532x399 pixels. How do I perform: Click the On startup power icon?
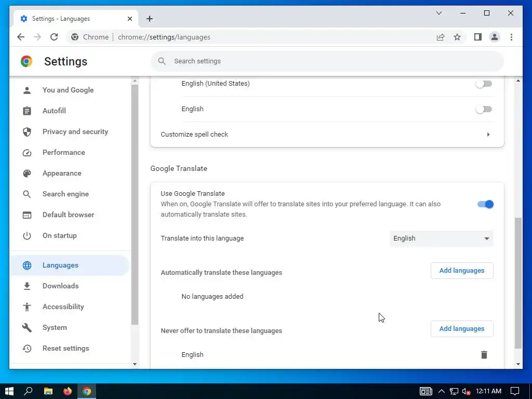tap(27, 235)
